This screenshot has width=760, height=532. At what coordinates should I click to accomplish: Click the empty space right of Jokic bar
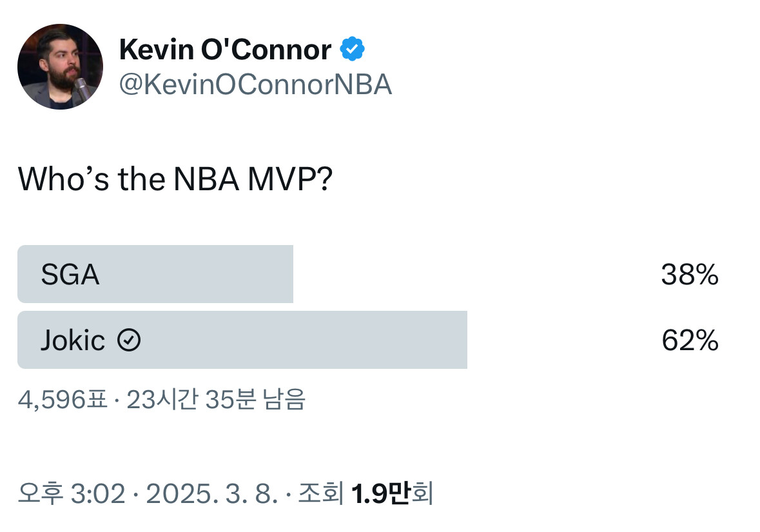click(561, 340)
